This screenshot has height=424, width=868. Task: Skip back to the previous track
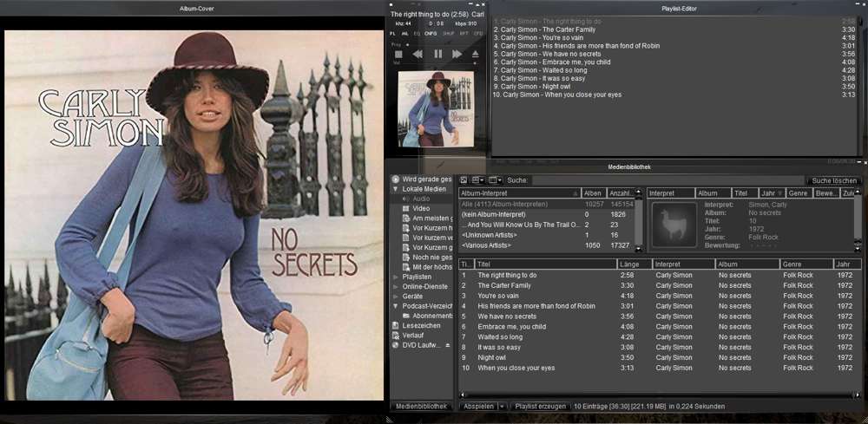point(418,54)
